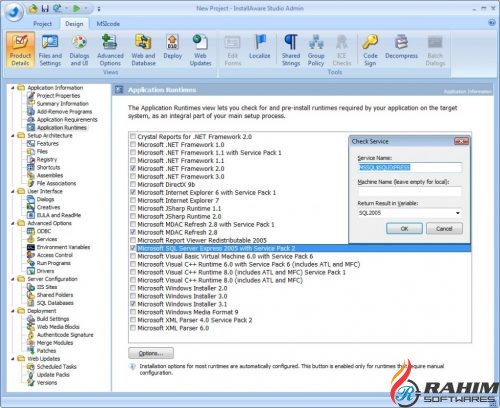
Task: Select Add-Remove Programs tree item
Action: [64, 112]
